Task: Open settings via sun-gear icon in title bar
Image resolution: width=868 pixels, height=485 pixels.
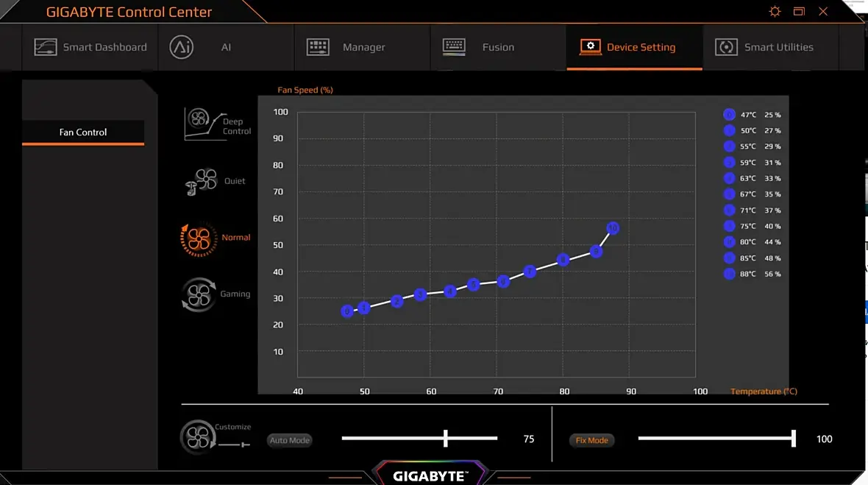Action: click(775, 11)
